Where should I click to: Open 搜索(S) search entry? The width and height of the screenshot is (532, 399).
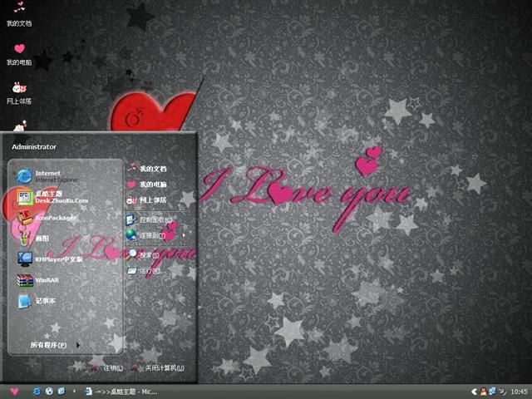[144, 255]
